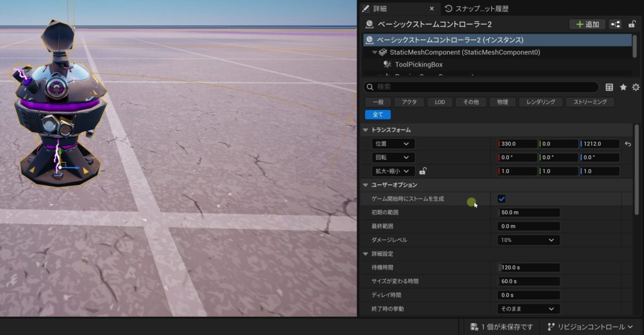
Task: Select the ToolPickingBox component
Action: [x=419, y=65]
